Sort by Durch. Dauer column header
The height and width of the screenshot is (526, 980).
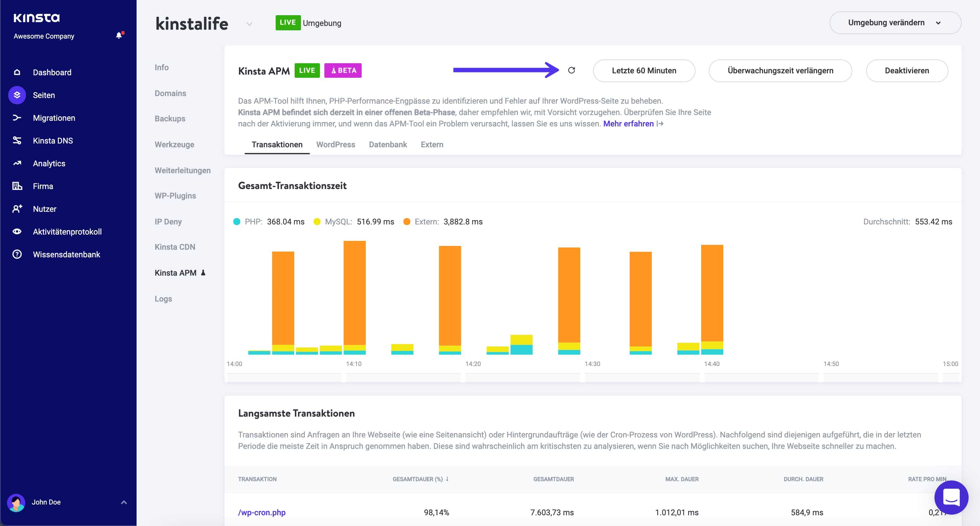pos(803,479)
